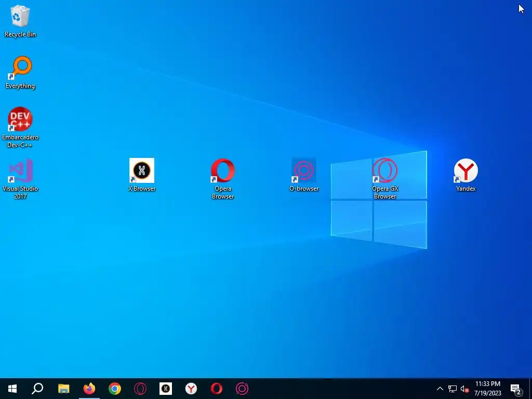Select the X Browser desktop shortcut

tap(142, 175)
